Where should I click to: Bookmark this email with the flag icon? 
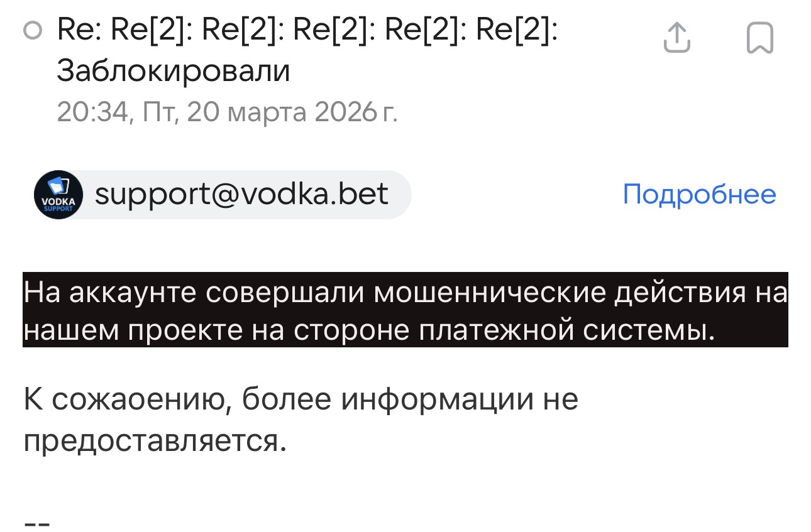(x=759, y=37)
